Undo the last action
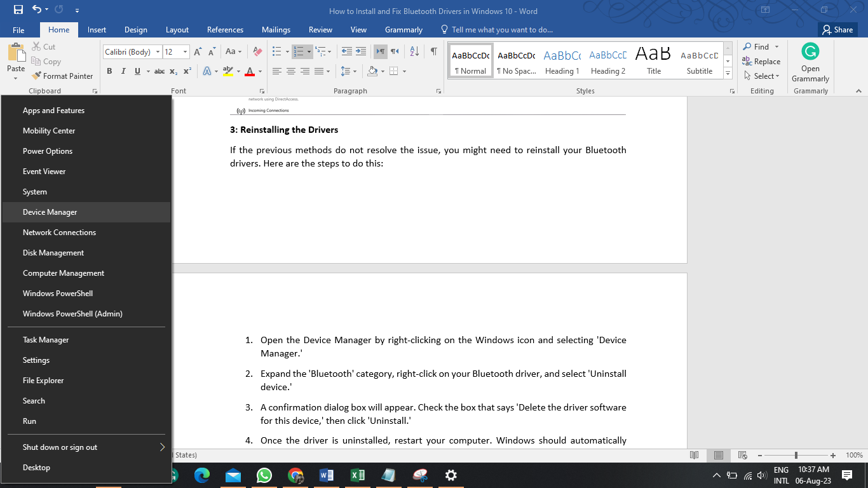The image size is (868, 488). [x=37, y=10]
